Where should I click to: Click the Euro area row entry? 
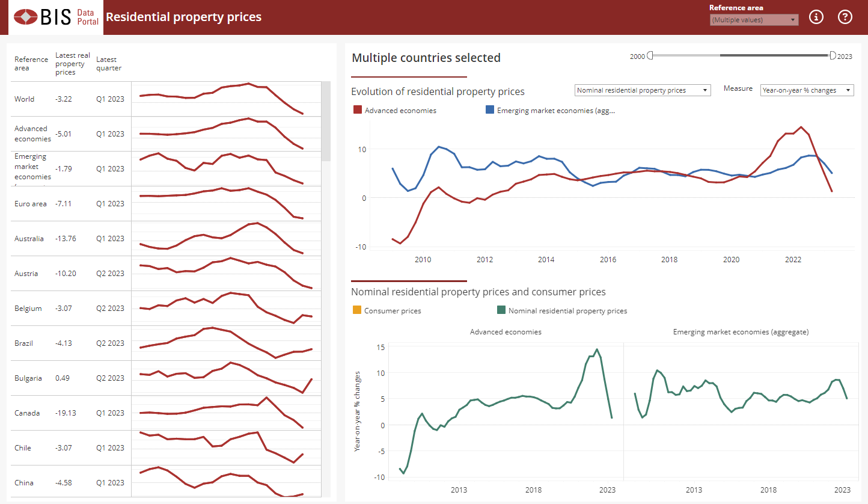30,203
